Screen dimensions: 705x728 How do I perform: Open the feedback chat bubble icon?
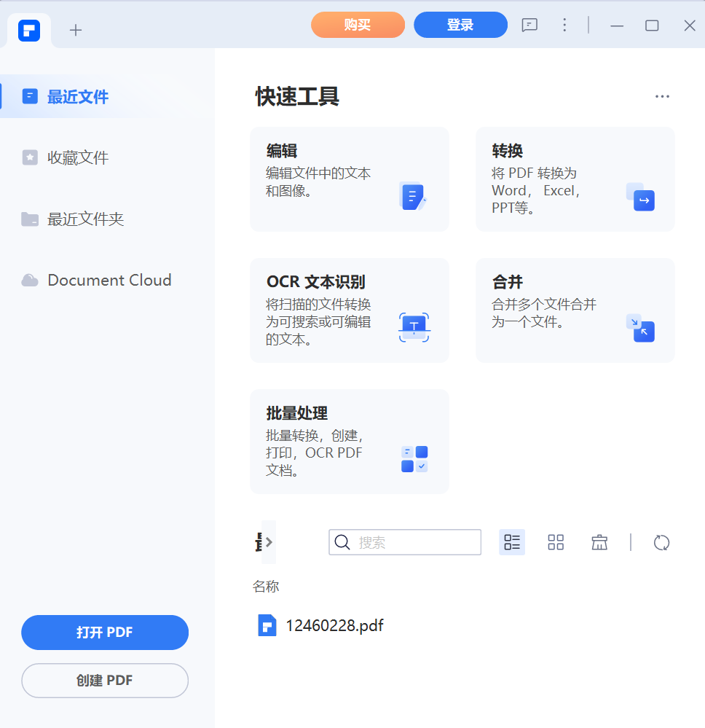point(529,25)
